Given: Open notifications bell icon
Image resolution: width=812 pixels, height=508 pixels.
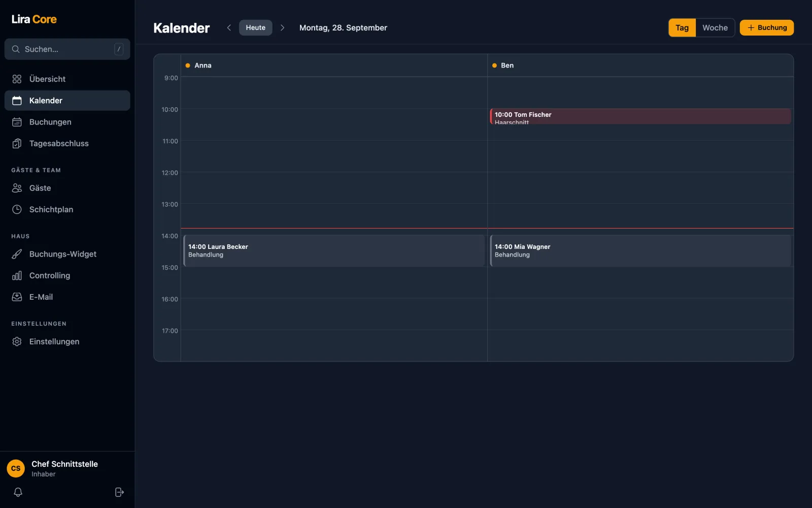Looking at the screenshot, I should pyautogui.click(x=18, y=492).
